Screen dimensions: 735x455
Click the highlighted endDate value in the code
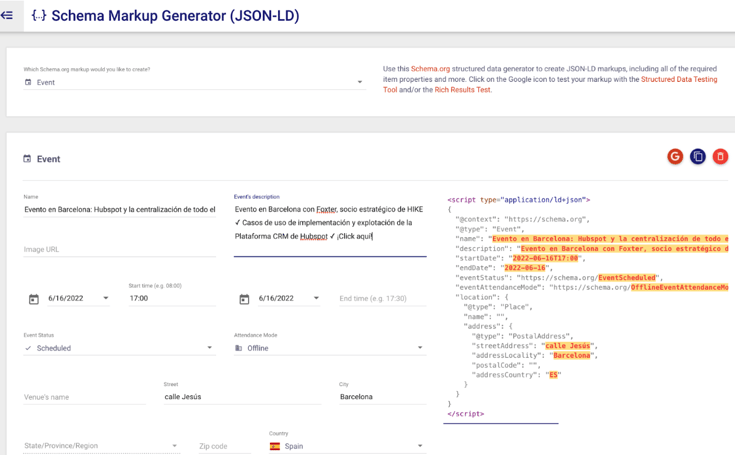click(525, 268)
